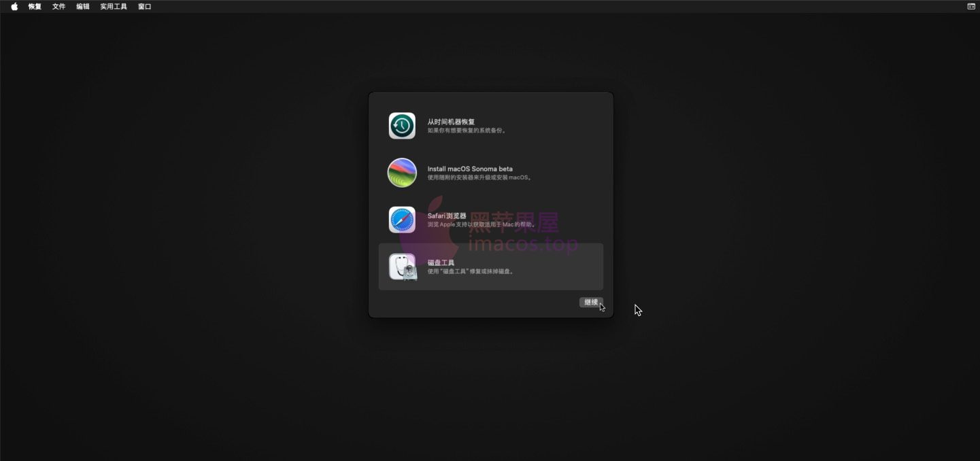Select the macOS Sonoma installer icon

coord(402,173)
